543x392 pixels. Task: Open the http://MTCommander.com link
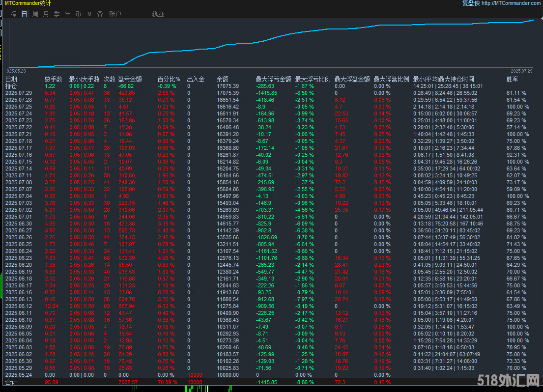(x=511, y=3)
